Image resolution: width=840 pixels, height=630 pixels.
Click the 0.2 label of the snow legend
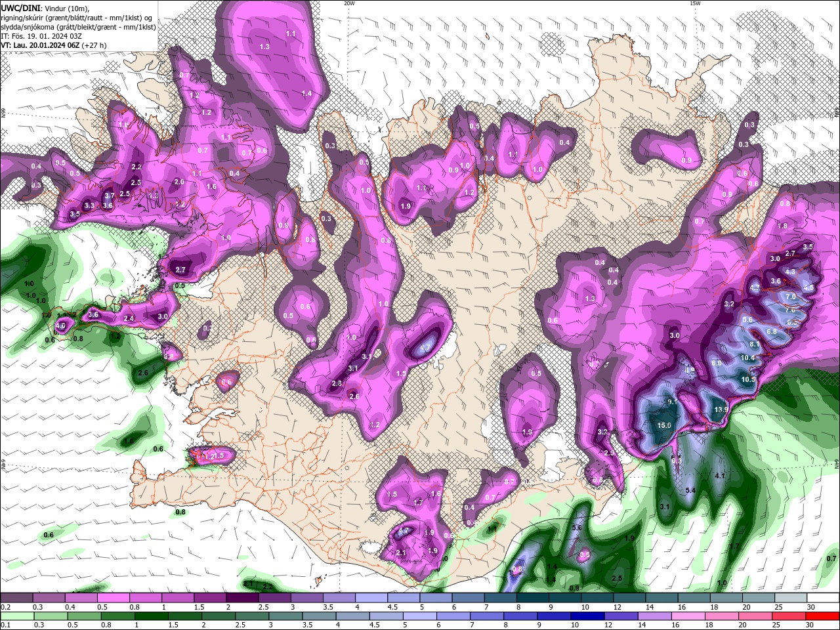click(5, 607)
